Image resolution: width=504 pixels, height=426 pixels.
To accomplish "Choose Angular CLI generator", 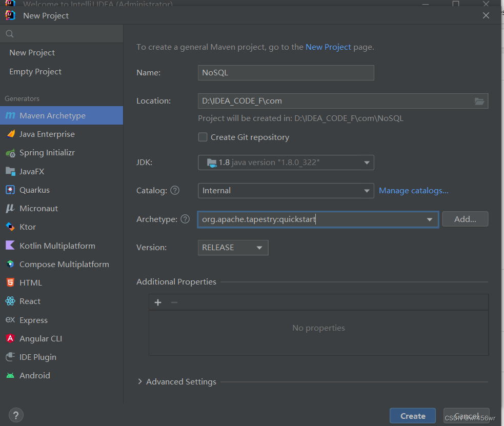I will [62, 339].
